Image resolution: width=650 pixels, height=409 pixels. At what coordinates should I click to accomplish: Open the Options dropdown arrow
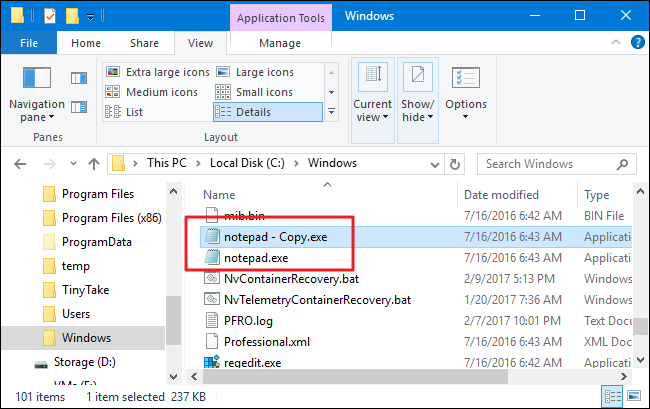click(466, 117)
